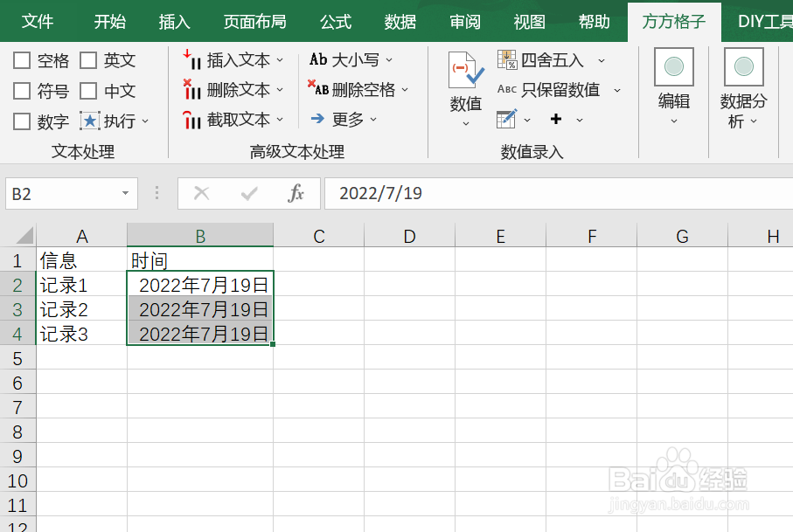Viewport: 793px width, 532px height.
Task: Click the plus sign icon in 数值录入
Action: [x=556, y=119]
